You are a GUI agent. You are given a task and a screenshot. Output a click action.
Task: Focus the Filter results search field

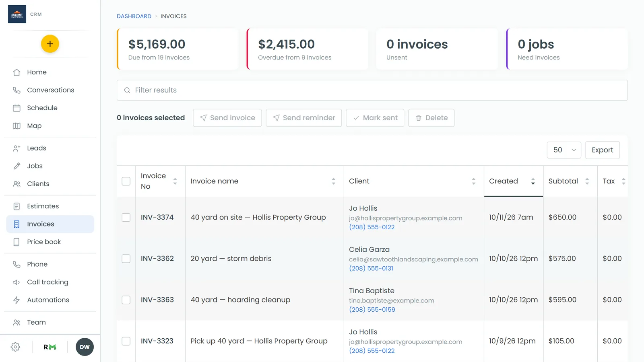(x=372, y=90)
